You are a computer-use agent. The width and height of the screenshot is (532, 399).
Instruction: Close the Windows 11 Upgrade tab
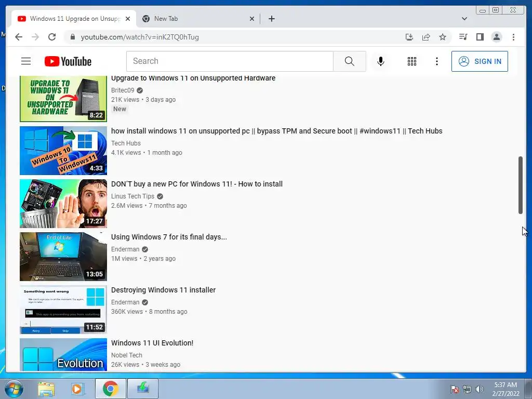pyautogui.click(x=128, y=19)
